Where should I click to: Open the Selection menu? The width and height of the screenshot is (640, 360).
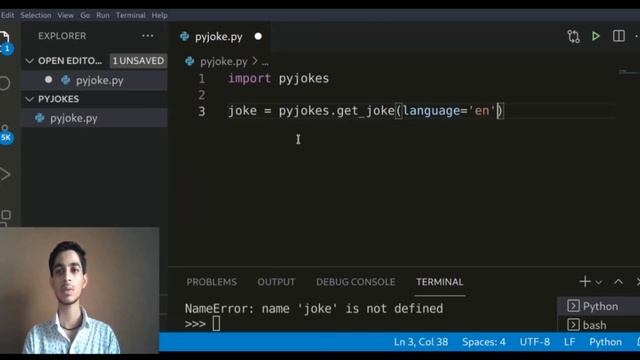36,15
